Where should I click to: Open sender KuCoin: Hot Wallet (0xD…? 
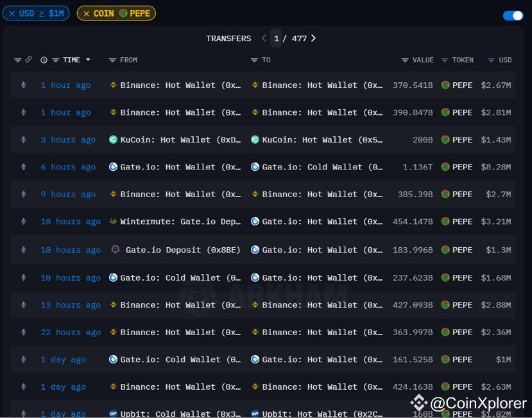coord(180,139)
